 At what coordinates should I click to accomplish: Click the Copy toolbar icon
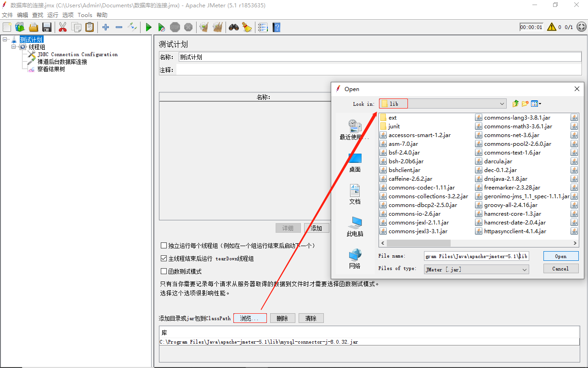(x=76, y=27)
